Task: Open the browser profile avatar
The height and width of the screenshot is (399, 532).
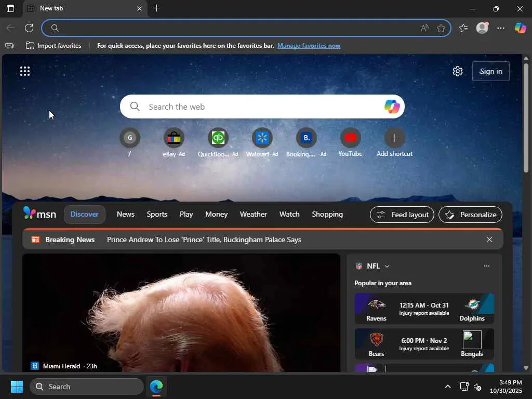Action: pyautogui.click(x=482, y=28)
